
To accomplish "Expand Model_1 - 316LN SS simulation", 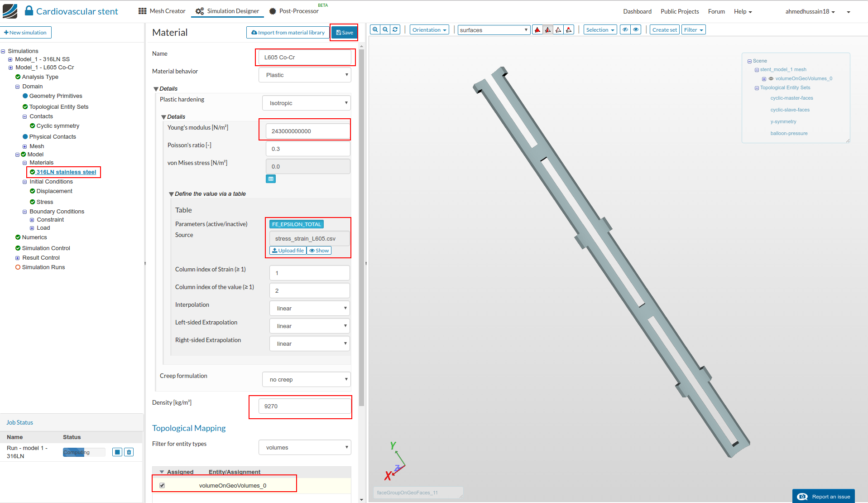I will [10, 59].
